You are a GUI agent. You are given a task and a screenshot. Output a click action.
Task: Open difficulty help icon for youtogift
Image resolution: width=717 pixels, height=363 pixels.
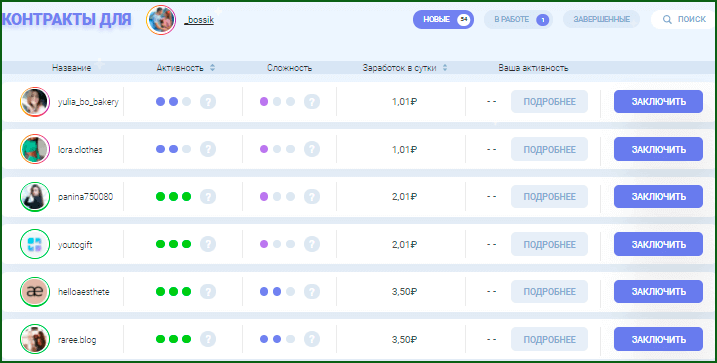click(x=312, y=244)
